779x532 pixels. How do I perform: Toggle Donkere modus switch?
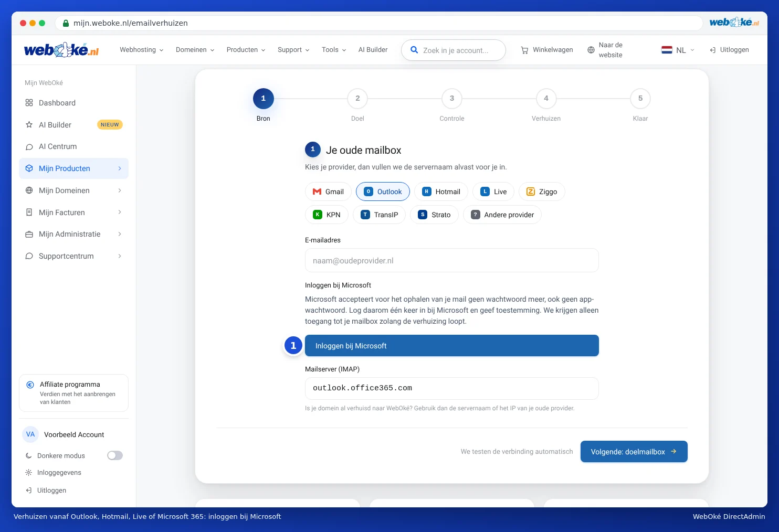pyautogui.click(x=115, y=455)
